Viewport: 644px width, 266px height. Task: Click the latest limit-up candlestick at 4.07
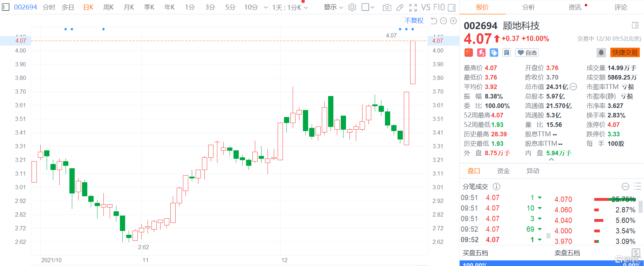tap(413, 62)
